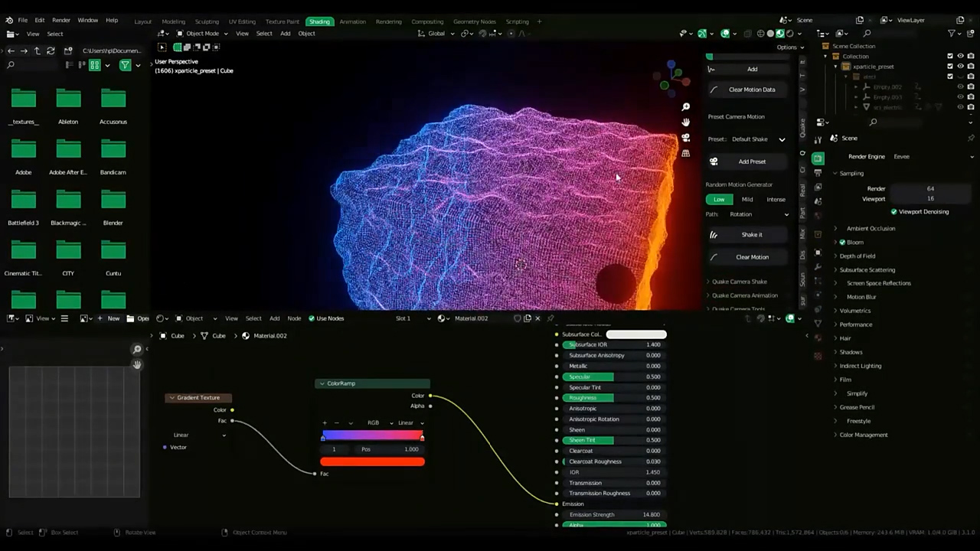
Task: Click the Shake it button
Action: (747, 235)
